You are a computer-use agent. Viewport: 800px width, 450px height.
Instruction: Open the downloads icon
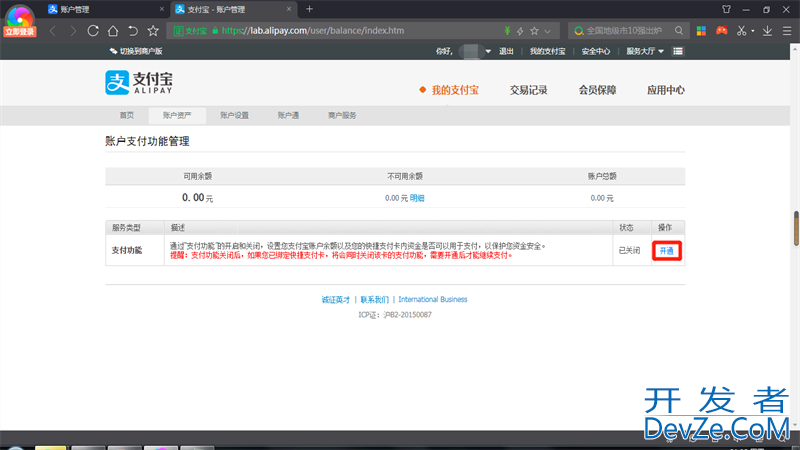click(767, 31)
